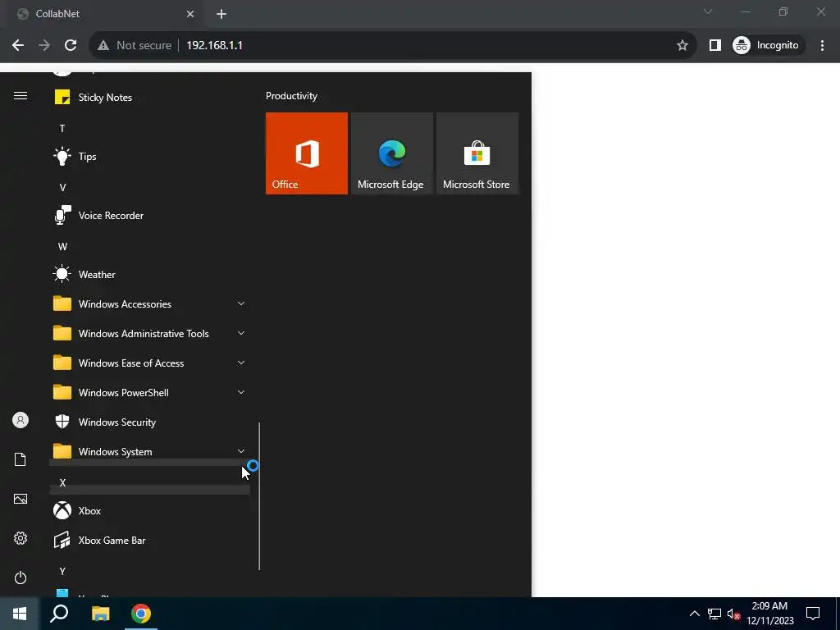
Task: Open Xbox Game Bar
Action: point(149,540)
